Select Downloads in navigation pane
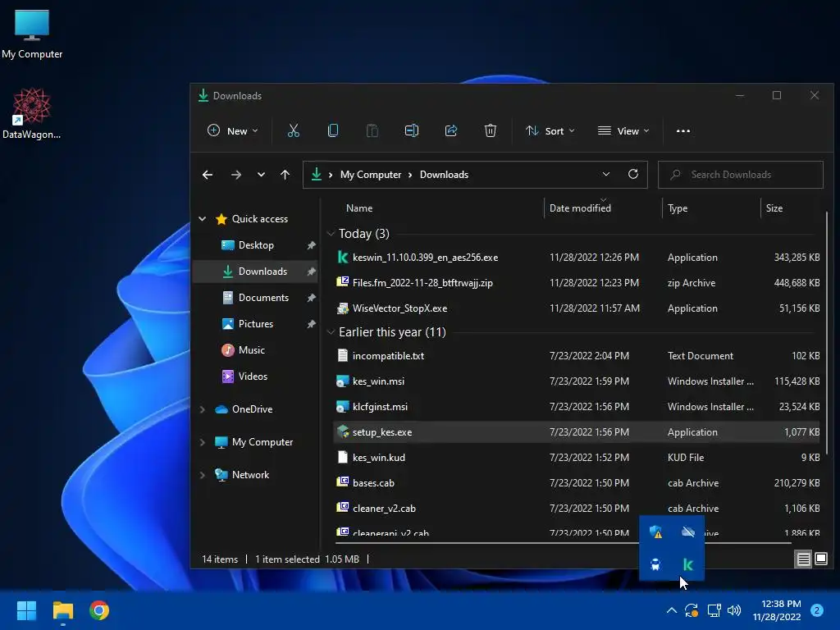 point(256,271)
